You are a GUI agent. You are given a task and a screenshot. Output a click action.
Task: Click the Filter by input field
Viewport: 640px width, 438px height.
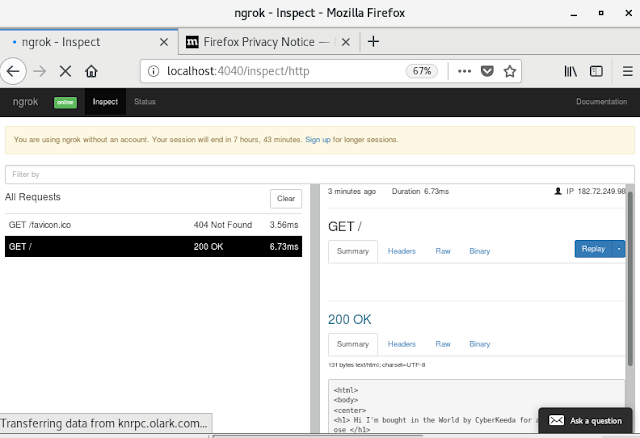pyautogui.click(x=320, y=174)
